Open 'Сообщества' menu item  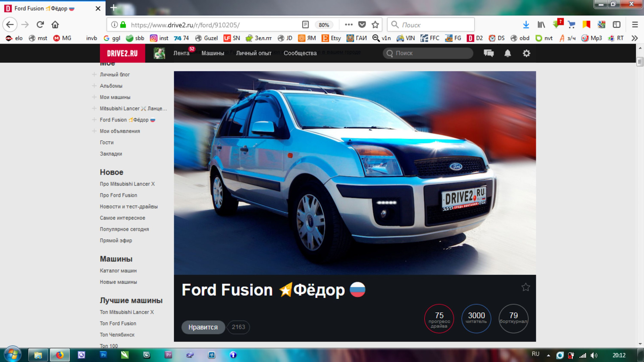[x=300, y=53]
